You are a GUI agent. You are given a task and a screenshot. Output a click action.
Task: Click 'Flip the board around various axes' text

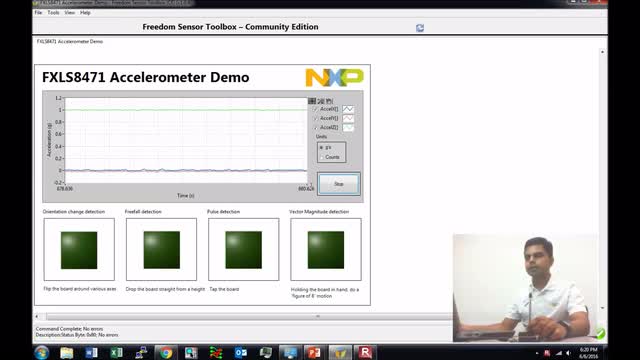[80, 289]
